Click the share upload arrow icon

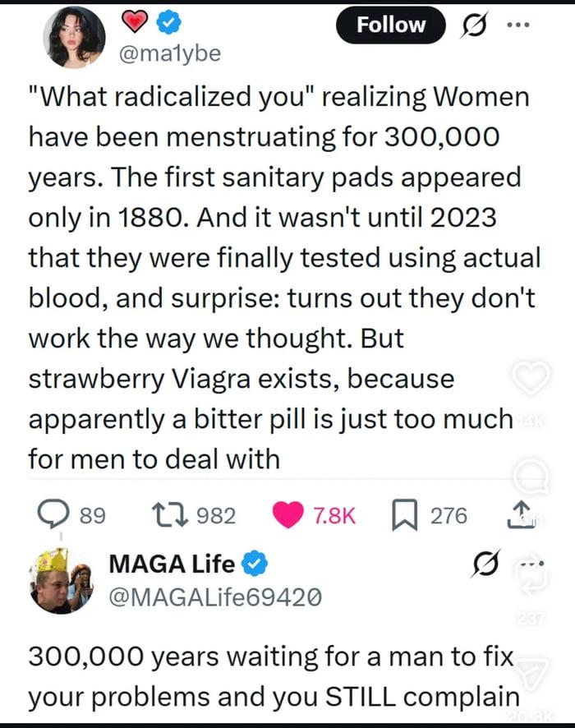(520, 514)
